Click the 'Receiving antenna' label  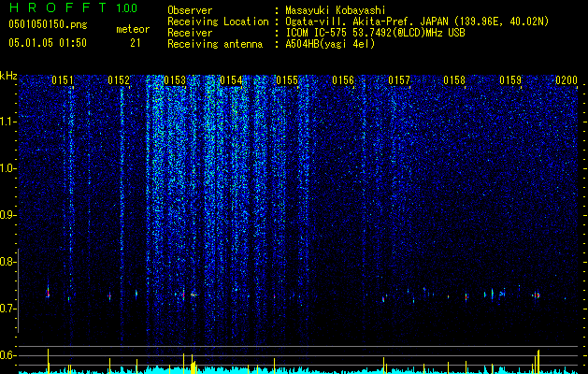pos(215,44)
